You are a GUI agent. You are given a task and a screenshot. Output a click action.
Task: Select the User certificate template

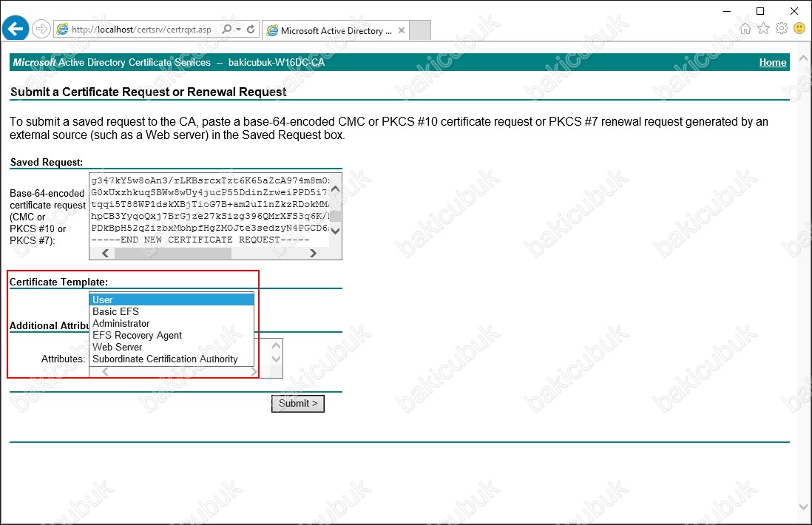tap(172, 299)
